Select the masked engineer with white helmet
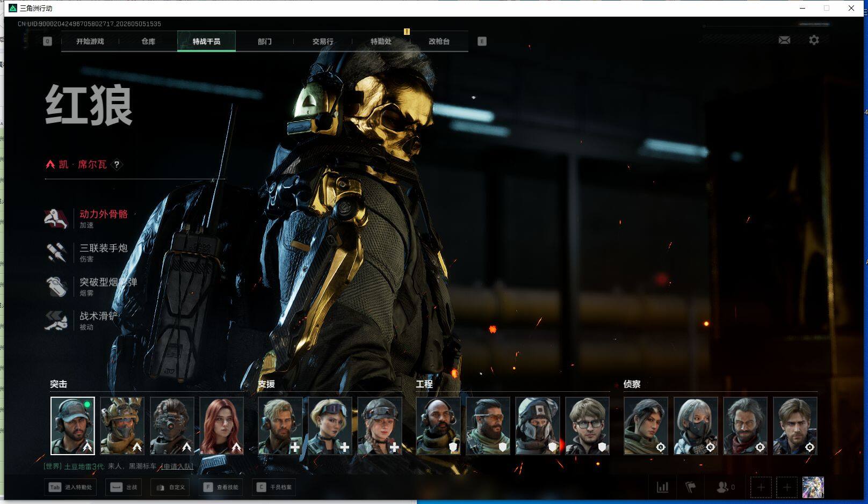The width and height of the screenshot is (868, 504). 537,426
